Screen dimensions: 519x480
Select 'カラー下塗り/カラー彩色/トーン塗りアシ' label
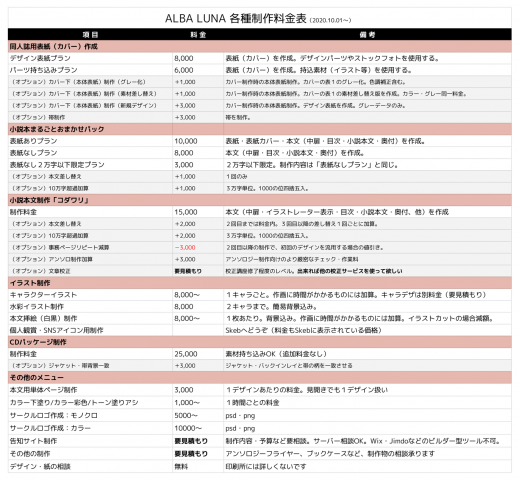(74, 403)
